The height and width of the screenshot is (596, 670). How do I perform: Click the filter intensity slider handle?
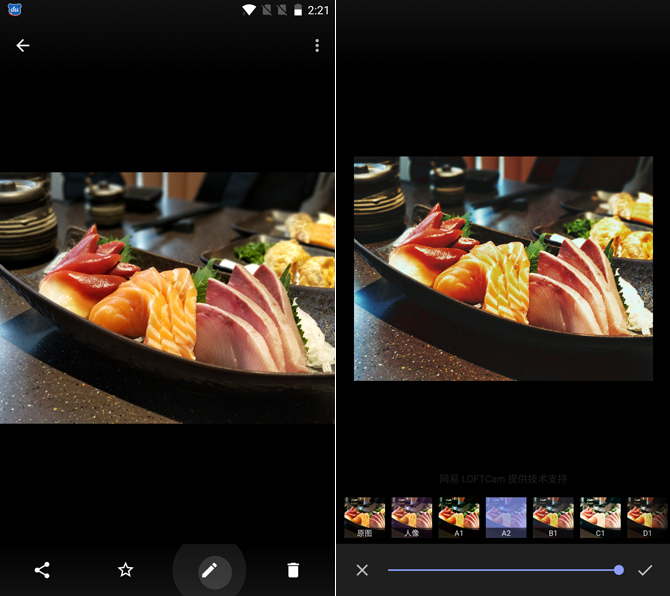click(618, 570)
